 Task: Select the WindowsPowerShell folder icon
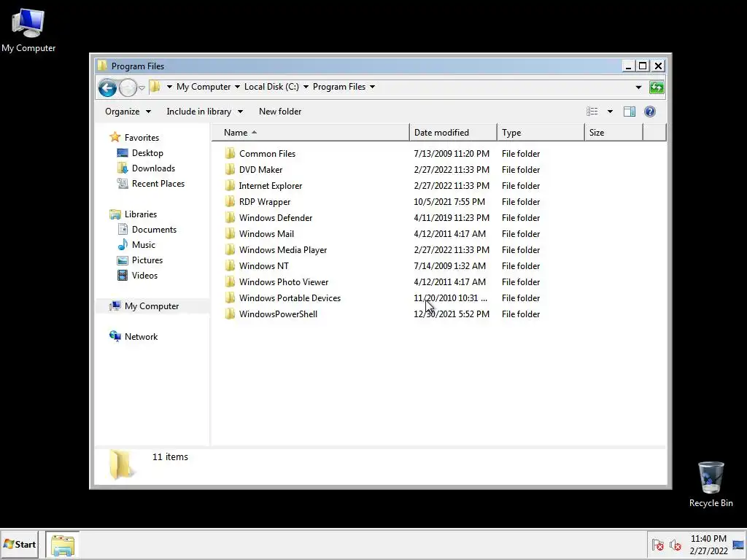coord(230,314)
